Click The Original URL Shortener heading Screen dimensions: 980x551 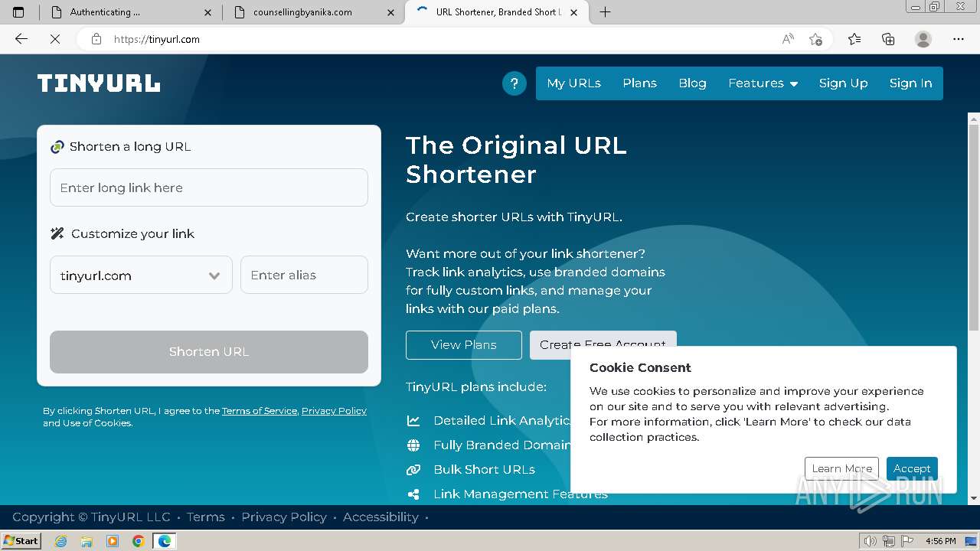click(x=516, y=159)
